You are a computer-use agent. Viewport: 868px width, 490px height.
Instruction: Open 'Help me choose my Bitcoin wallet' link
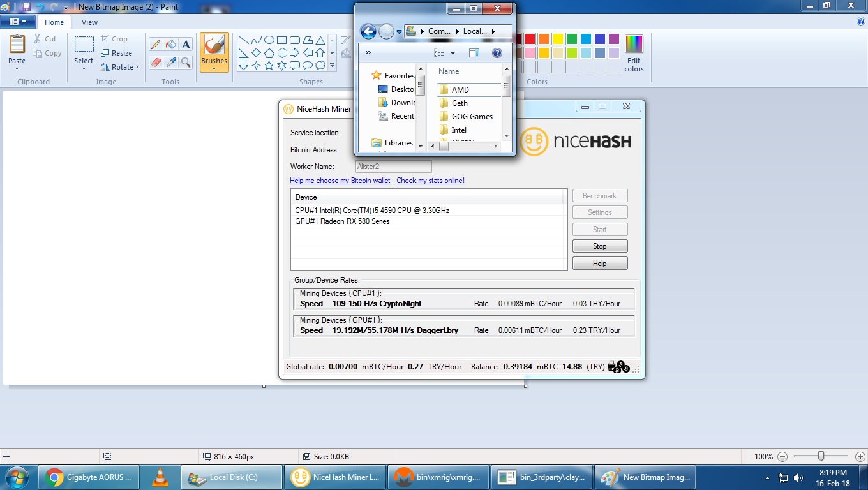[340, 181]
